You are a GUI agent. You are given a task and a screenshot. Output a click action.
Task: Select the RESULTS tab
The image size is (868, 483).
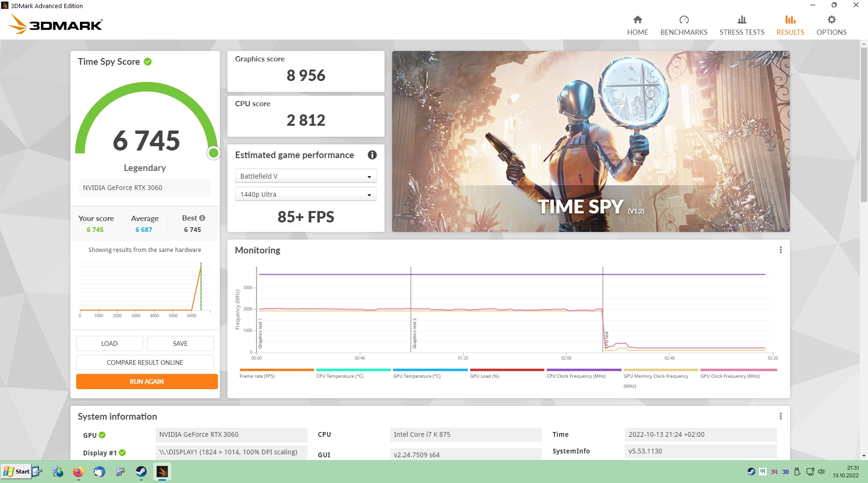pos(790,25)
